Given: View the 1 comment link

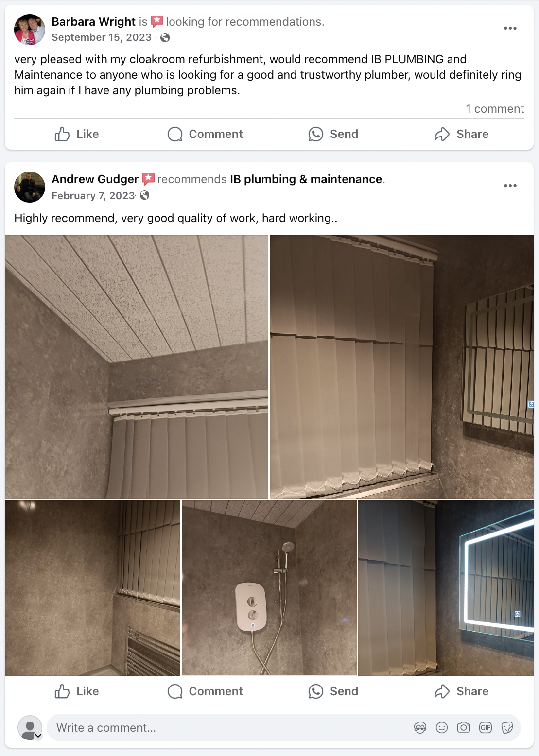Looking at the screenshot, I should (x=495, y=109).
